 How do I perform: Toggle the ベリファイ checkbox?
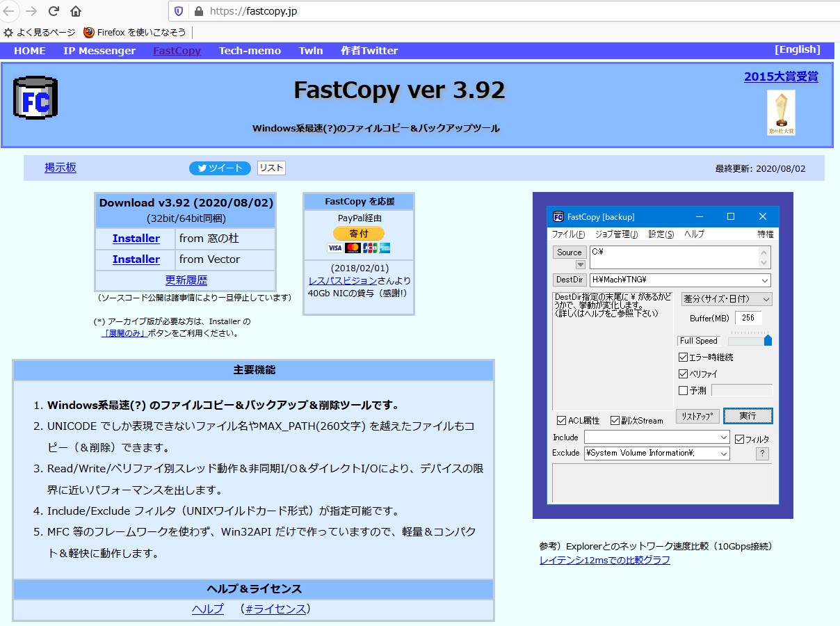pos(683,374)
